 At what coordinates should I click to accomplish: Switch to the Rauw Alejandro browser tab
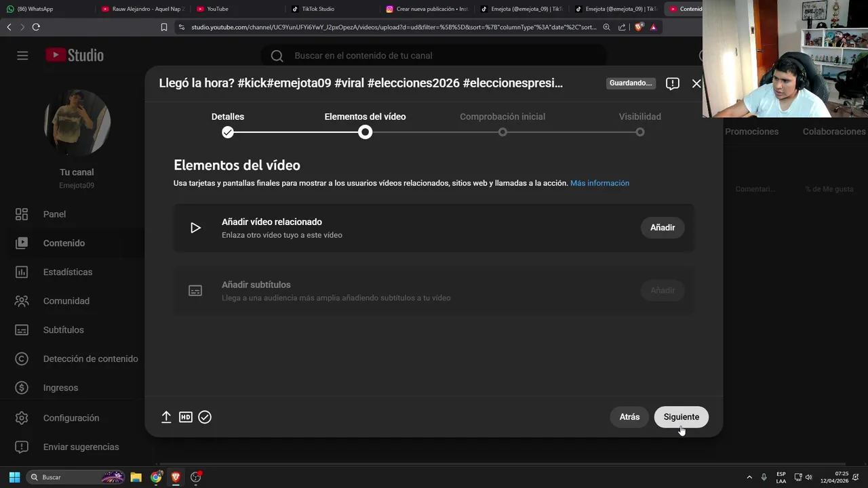[142, 9]
